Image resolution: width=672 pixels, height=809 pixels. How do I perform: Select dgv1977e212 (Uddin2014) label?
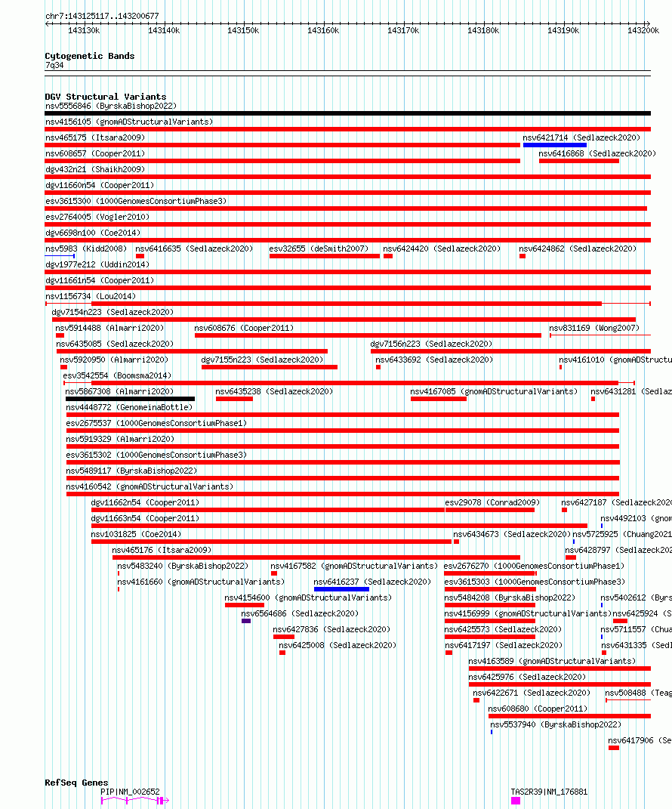pos(97,264)
